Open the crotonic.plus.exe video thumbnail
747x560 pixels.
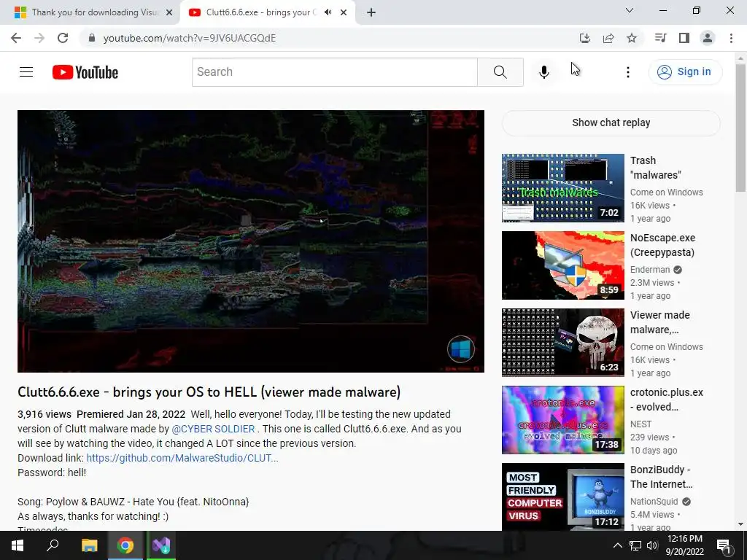(x=562, y=419)
